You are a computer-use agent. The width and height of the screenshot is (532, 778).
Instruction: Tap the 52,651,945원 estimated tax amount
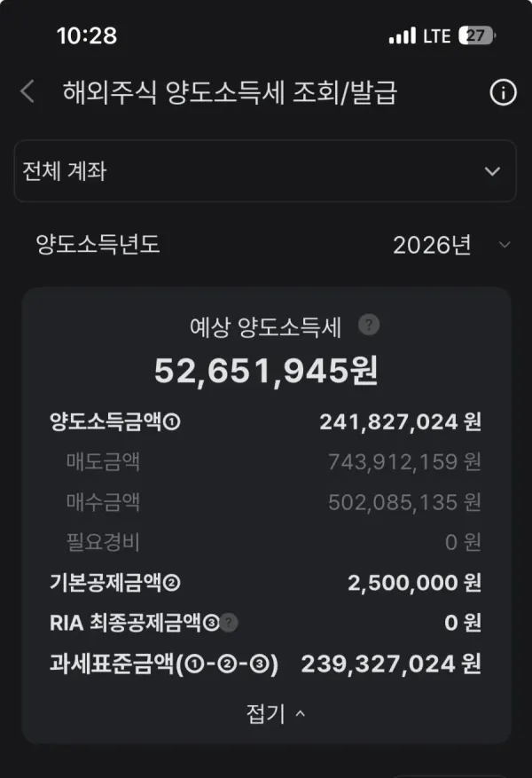coord(266,371)
